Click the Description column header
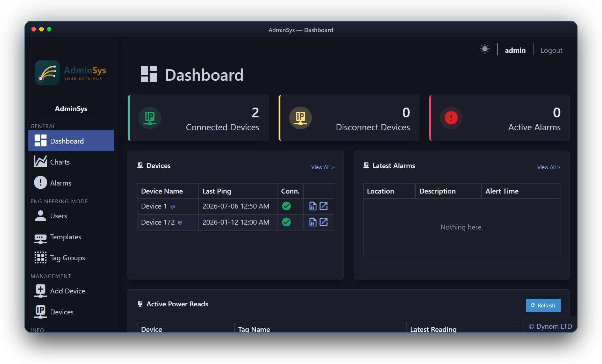This screenshot has height=364, width=602. coord(449,191)
